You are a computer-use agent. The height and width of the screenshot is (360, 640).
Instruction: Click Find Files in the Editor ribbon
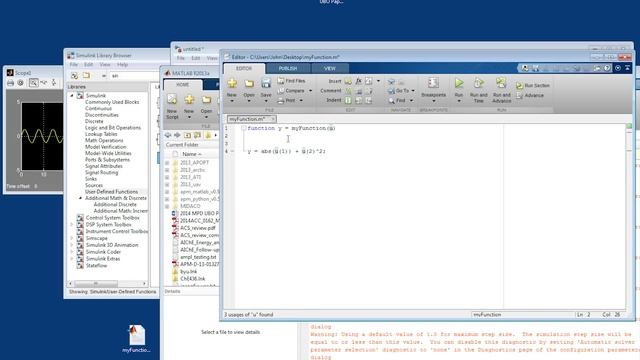(291, 81)
